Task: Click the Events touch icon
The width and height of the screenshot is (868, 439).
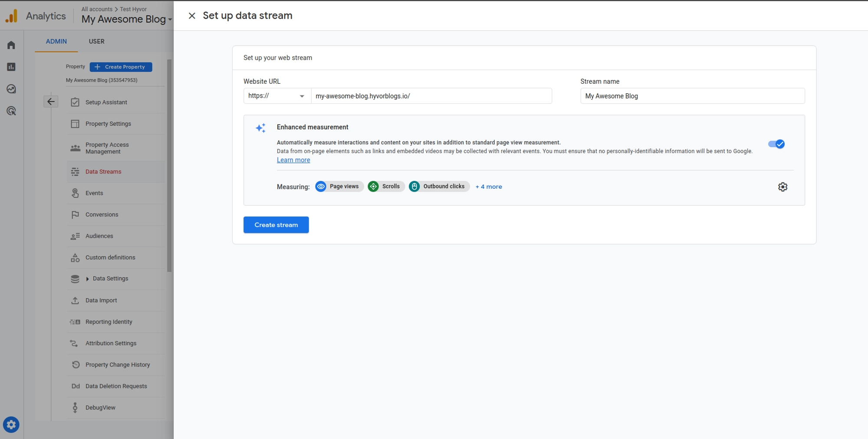Action: [75, 193]
